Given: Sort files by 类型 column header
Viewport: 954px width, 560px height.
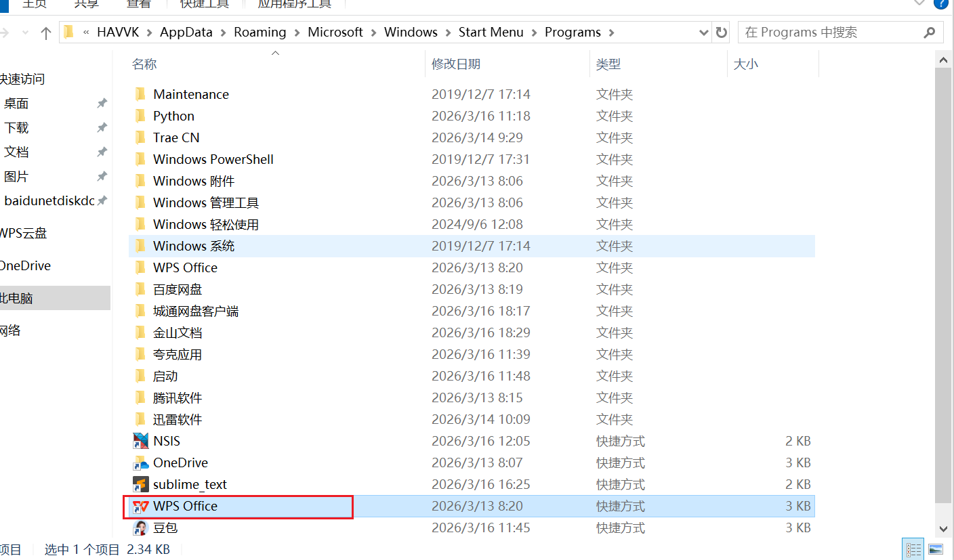Looking at the screenshot, I should (x=608, y=64).
